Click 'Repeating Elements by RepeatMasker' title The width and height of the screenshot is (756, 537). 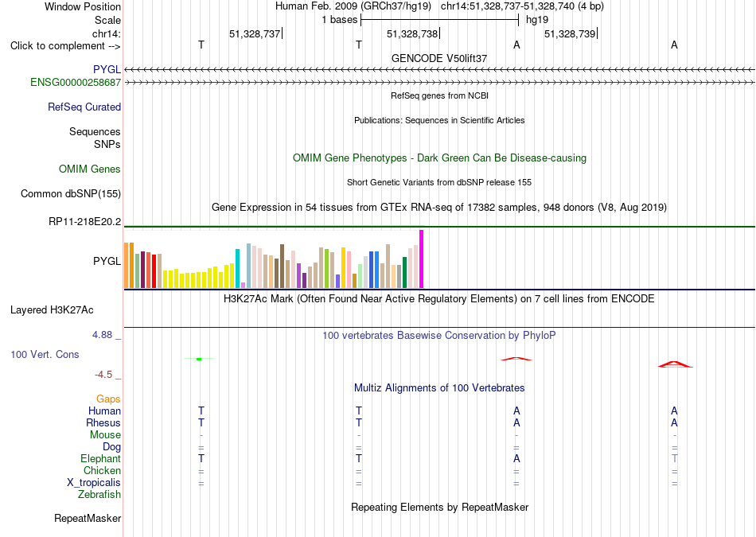(x=439, y=507)
